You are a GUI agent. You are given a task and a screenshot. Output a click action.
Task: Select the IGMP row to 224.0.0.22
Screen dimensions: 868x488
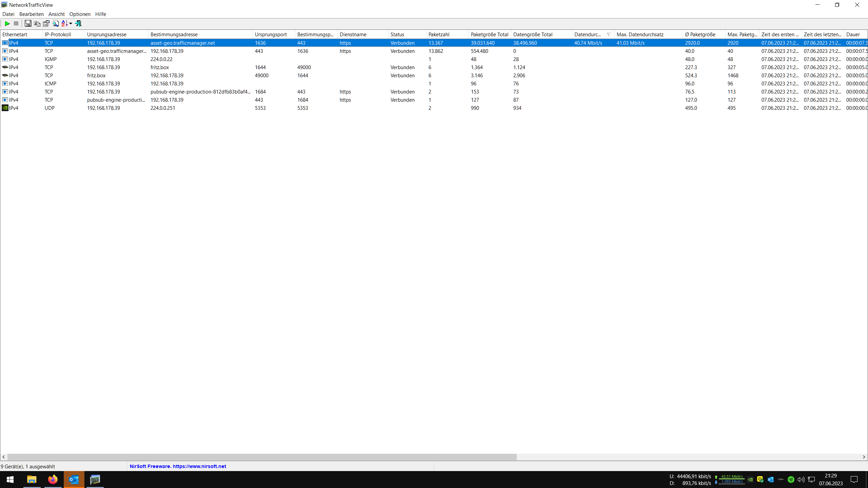coord(161,59)
